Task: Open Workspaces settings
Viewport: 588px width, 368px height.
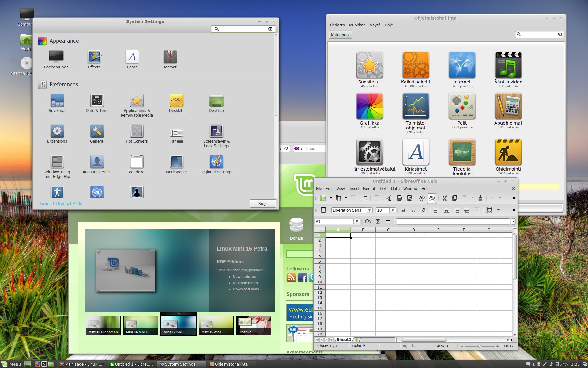Action: pos(177,164)
